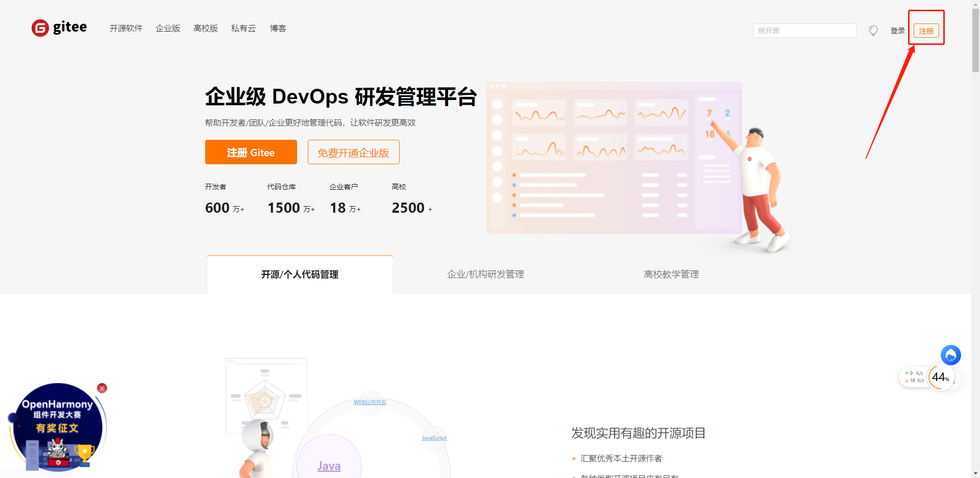Click the orange 注册 Gitee button
980x478 pixels.
tap(251, 152)
